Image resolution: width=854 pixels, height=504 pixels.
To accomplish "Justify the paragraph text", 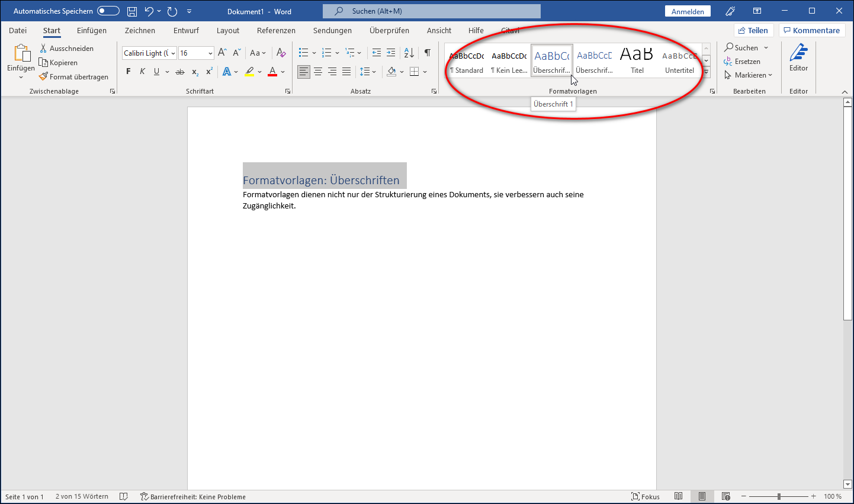I will [x=346, y=72].
